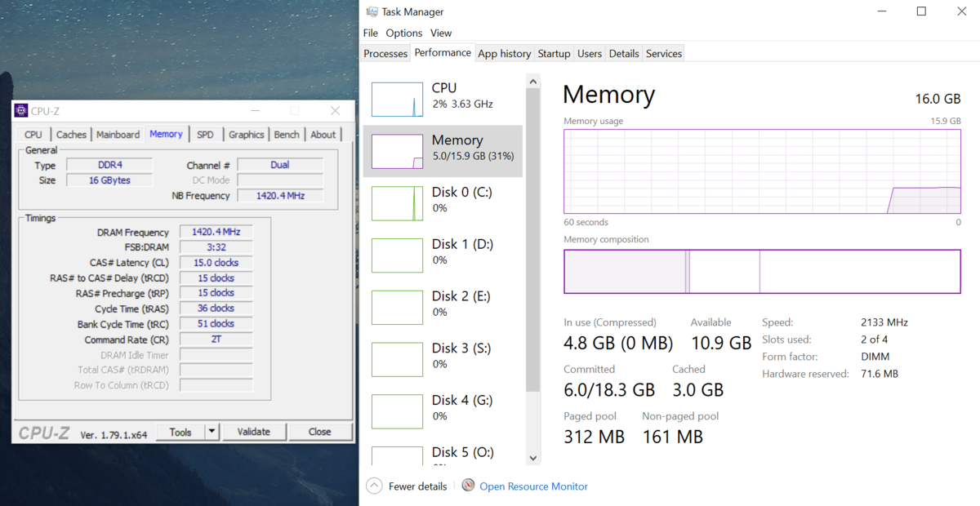Click the CPU-Z app icon in title bar
The height and width of the screenshot is (506, 980).
[22, 111]
